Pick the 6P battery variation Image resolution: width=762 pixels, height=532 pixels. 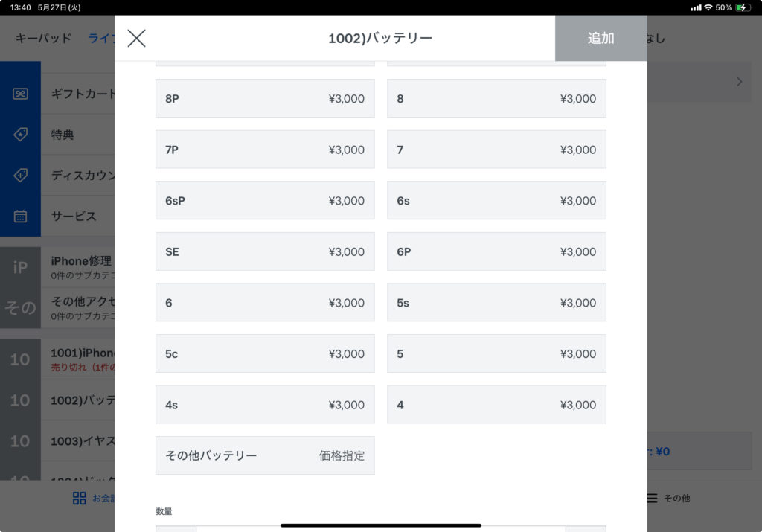click(496, 251)
